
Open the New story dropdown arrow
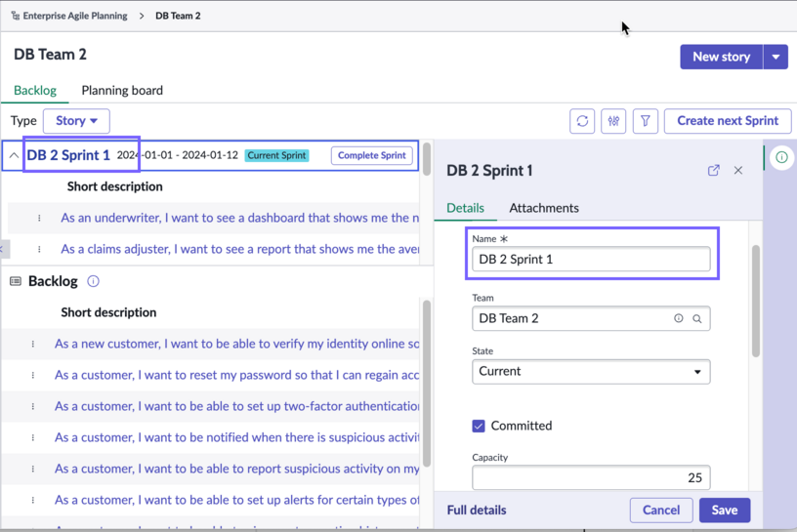coord(776,57)
